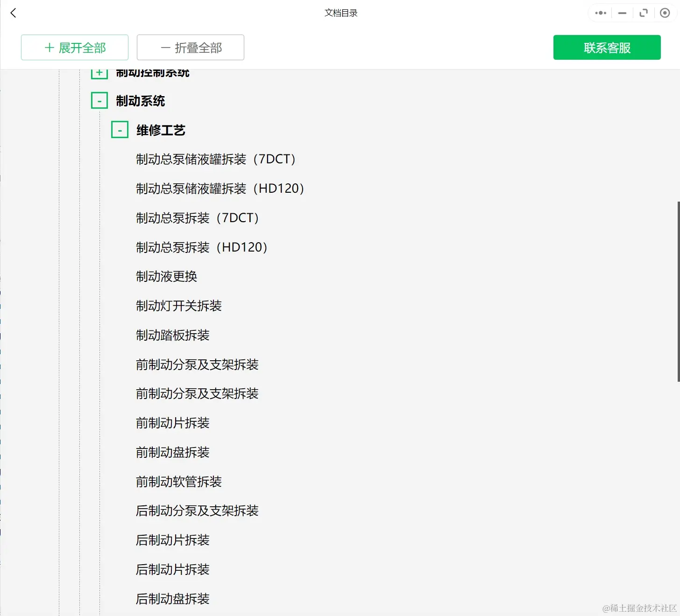Expand the 制动控制系统 tree node

pos(99,72)
